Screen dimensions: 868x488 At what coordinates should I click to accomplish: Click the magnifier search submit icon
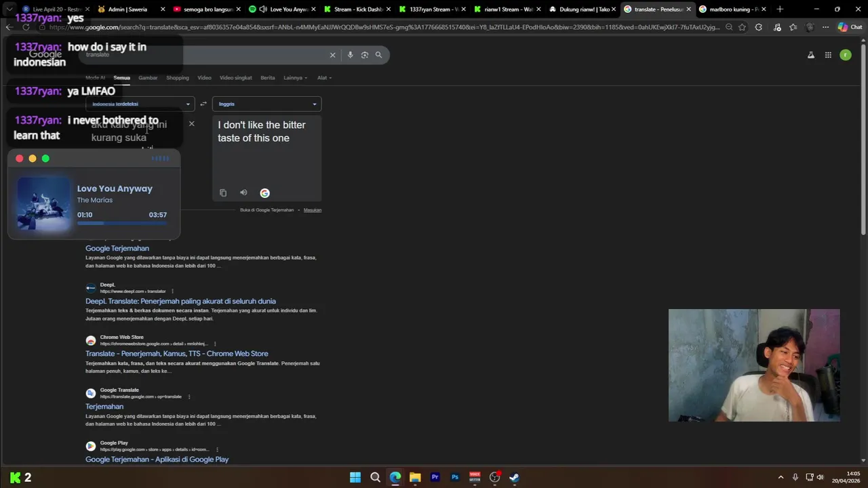[x=379, y=55]
